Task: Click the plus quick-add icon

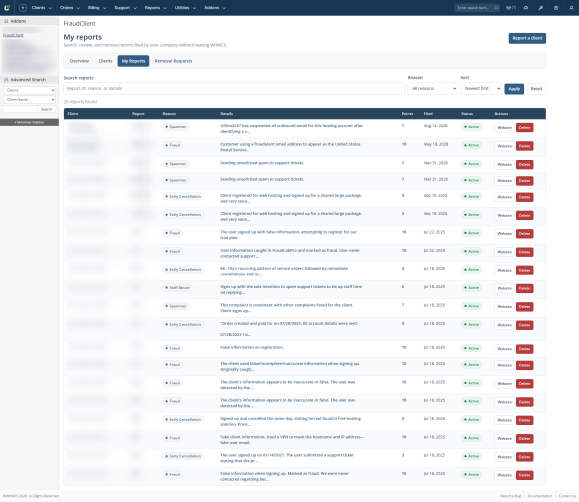Action: [23, 7]
